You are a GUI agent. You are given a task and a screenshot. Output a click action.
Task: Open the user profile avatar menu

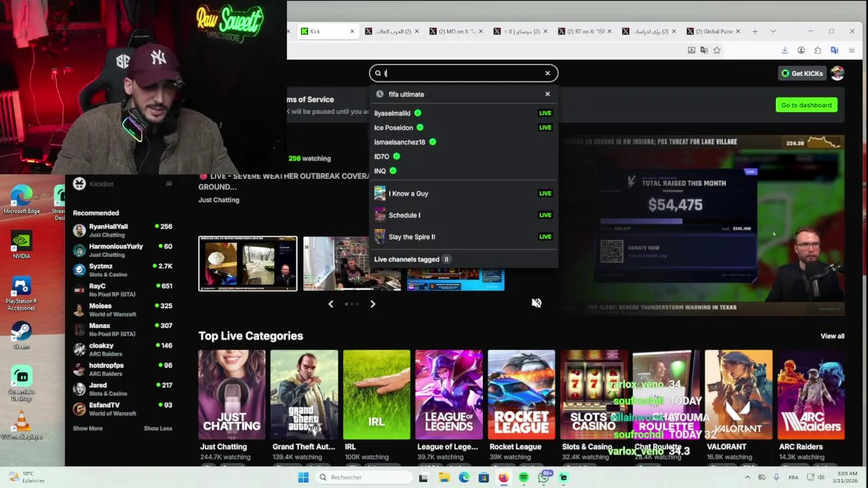[x=837, y=73]
